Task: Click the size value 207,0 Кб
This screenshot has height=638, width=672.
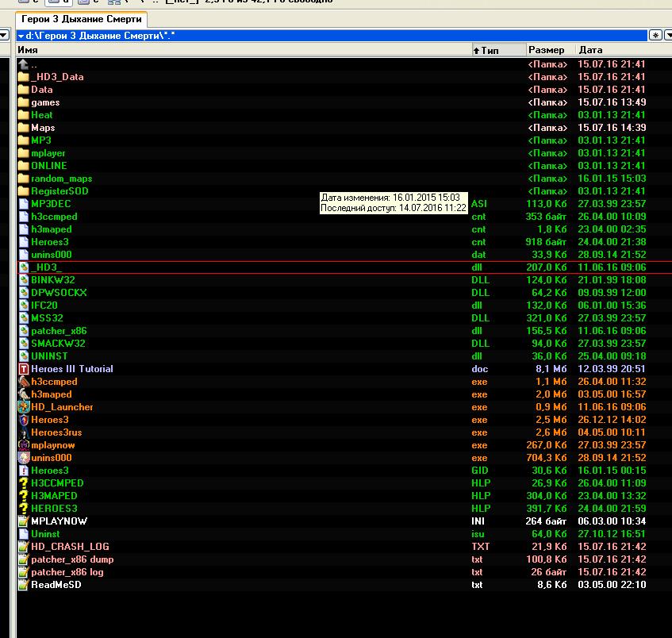Action: point(547,267)
